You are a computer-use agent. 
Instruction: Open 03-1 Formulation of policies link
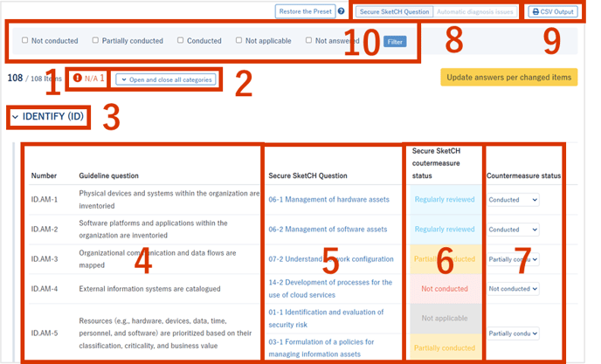(321, 348)
